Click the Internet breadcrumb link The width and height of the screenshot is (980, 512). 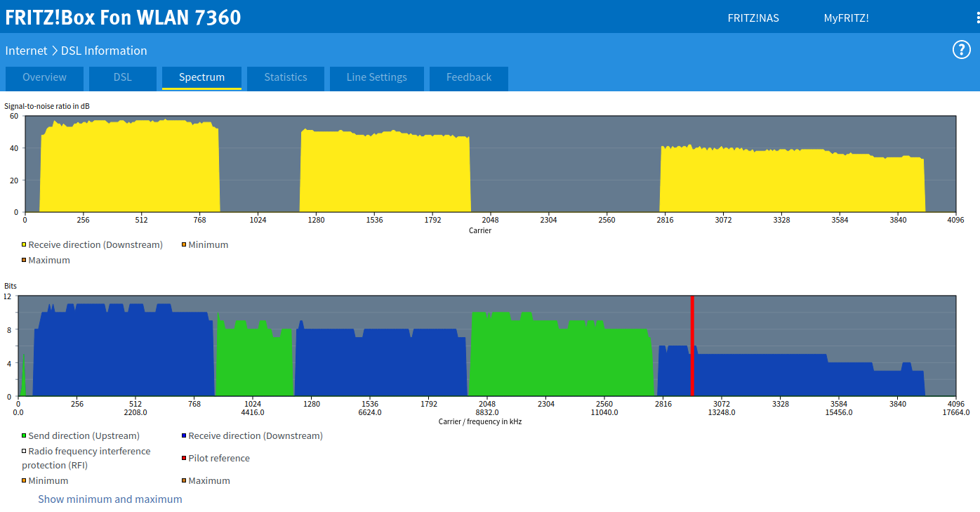click(26, 51)
